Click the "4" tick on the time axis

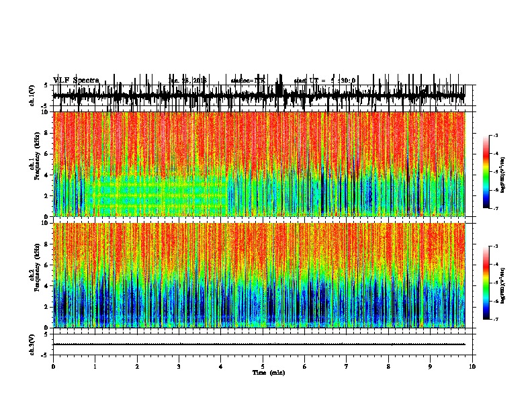pyautogui.click(x=221, y=367)
